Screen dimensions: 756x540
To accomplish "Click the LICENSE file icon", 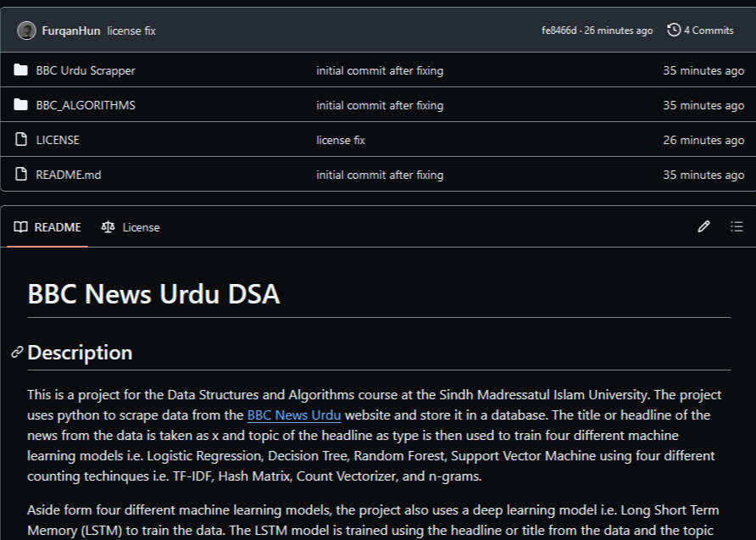I will tap(20, 139).
